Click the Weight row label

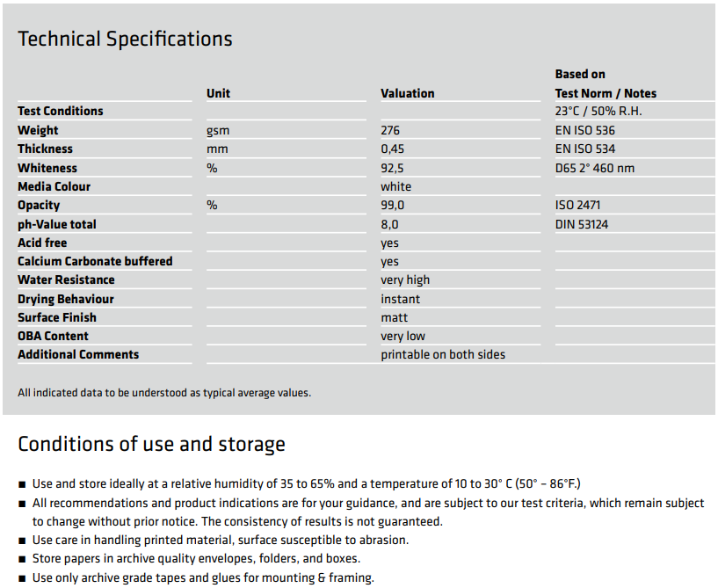(38, 130)
